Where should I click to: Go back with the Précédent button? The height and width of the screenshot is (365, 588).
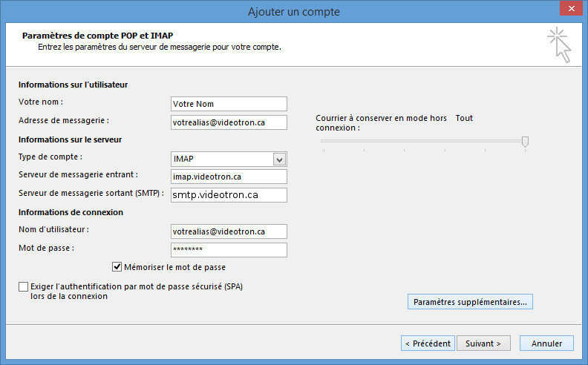click(428, 343)
